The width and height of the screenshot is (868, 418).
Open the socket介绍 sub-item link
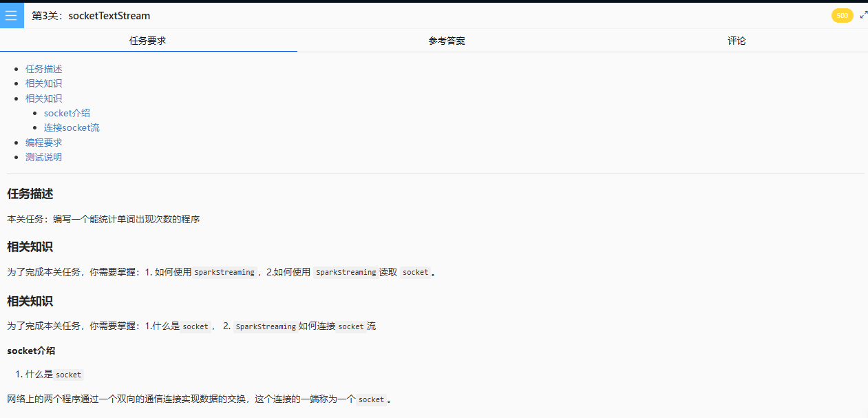(67, 113)
